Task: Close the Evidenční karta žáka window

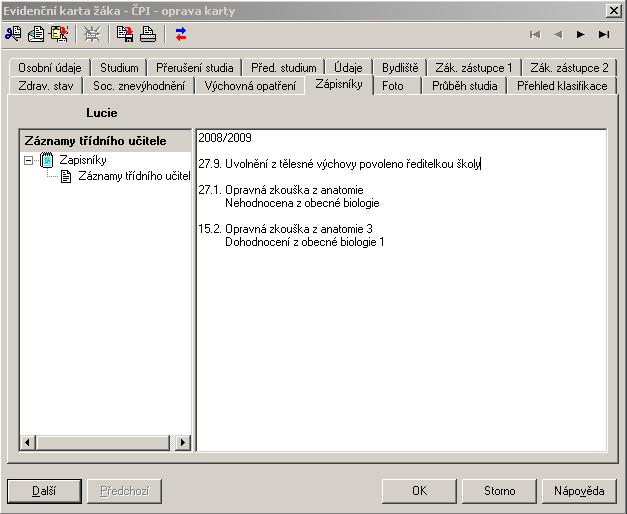Action: tap(614, 10)
